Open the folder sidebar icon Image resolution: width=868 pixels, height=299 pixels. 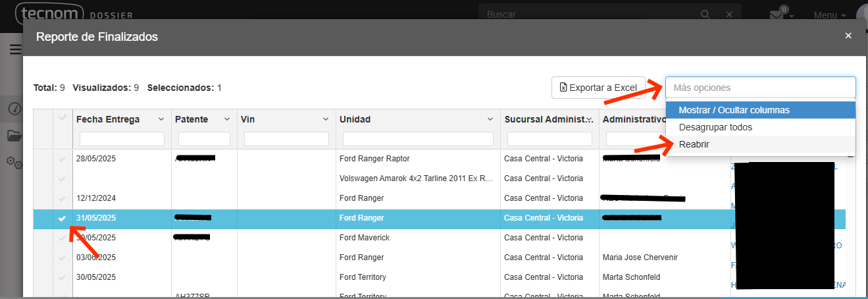click(x=14, y=136)
